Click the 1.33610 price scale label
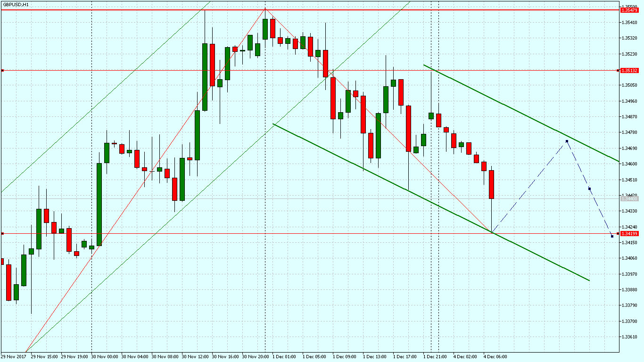 click(x=629, y=337)
